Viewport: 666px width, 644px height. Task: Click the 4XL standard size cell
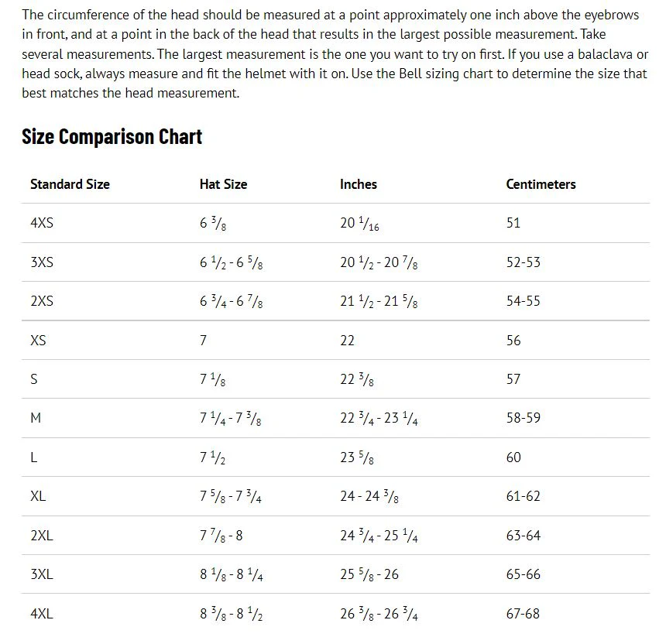(42, 614)
